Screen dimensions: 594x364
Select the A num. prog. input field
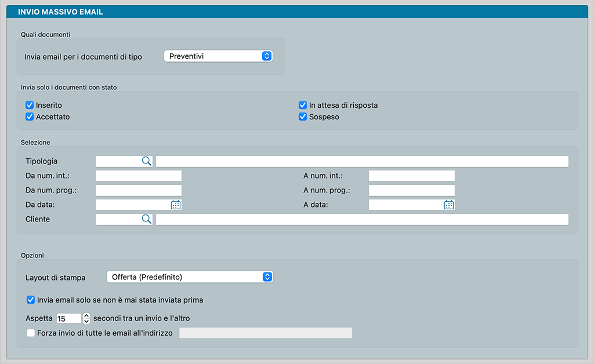[412, 190]
